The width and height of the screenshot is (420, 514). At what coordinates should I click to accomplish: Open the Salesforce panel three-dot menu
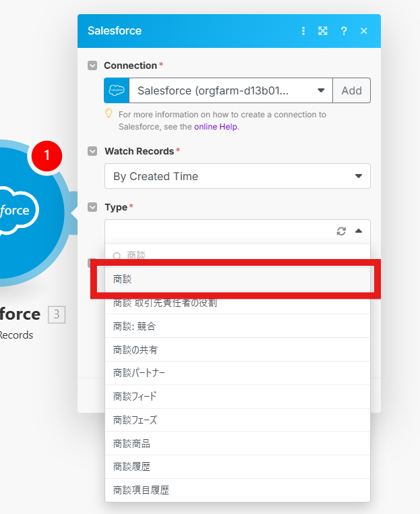[303, 31]
